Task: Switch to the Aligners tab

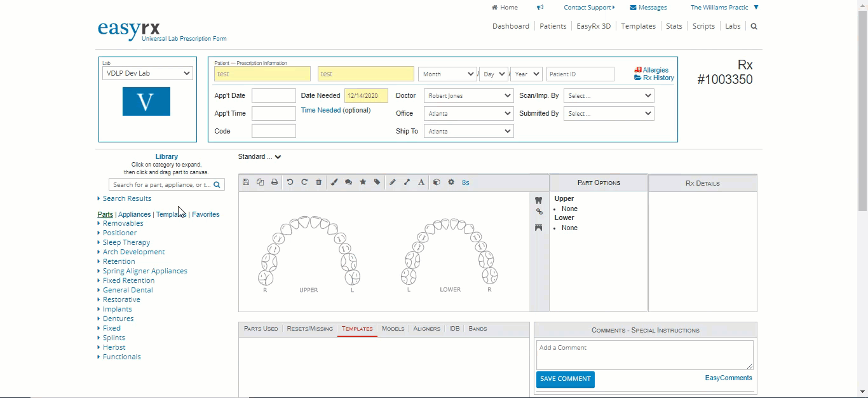Action: pyautogui.click(x=426, y=329)
